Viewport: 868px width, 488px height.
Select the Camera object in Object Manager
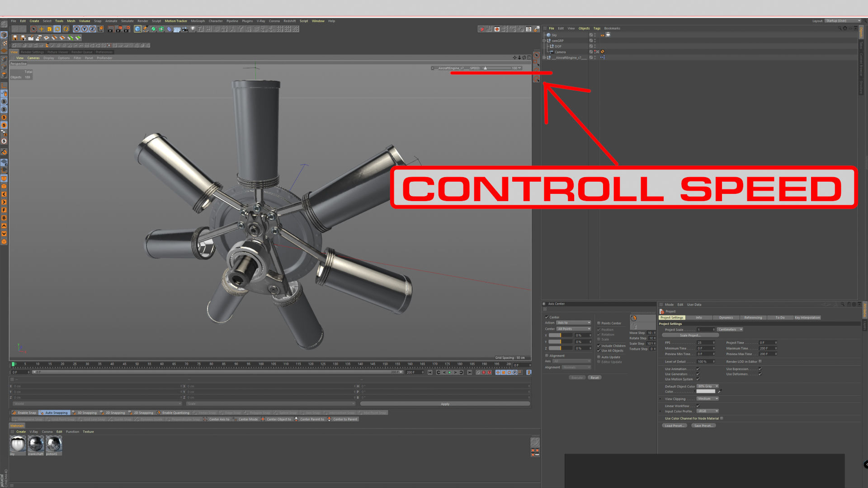point(560,52)
